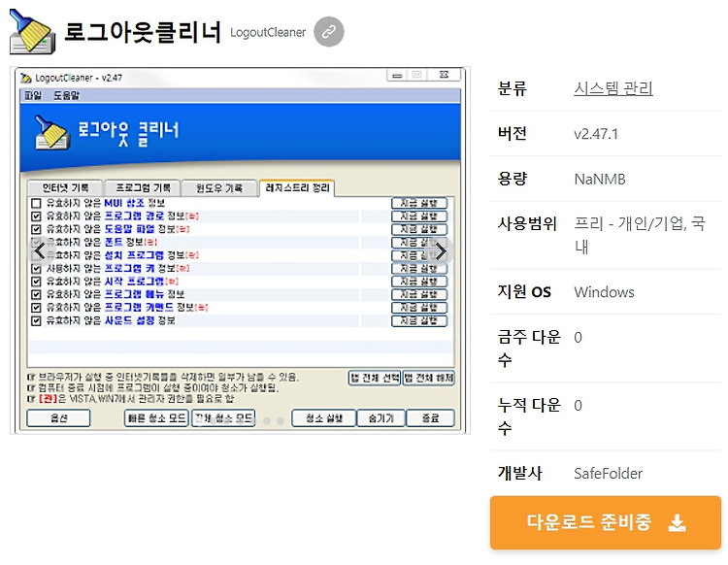Click the 전체 청소 모드 button
Screen dimensions: 728x565
click(x=223, y=417)
